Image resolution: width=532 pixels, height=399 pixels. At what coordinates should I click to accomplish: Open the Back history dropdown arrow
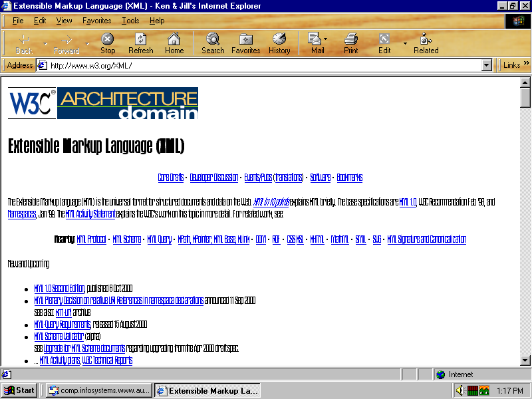(45, 44)
